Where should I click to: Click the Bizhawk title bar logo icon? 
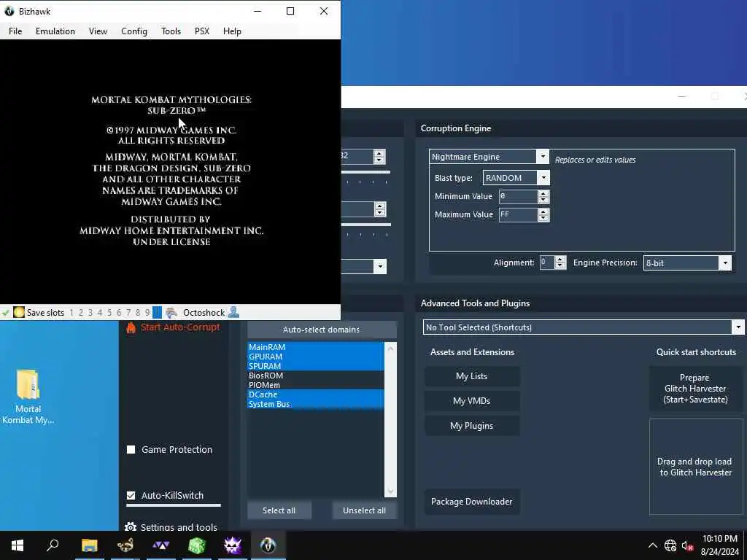pyautogui.click(x=9, y=11)
